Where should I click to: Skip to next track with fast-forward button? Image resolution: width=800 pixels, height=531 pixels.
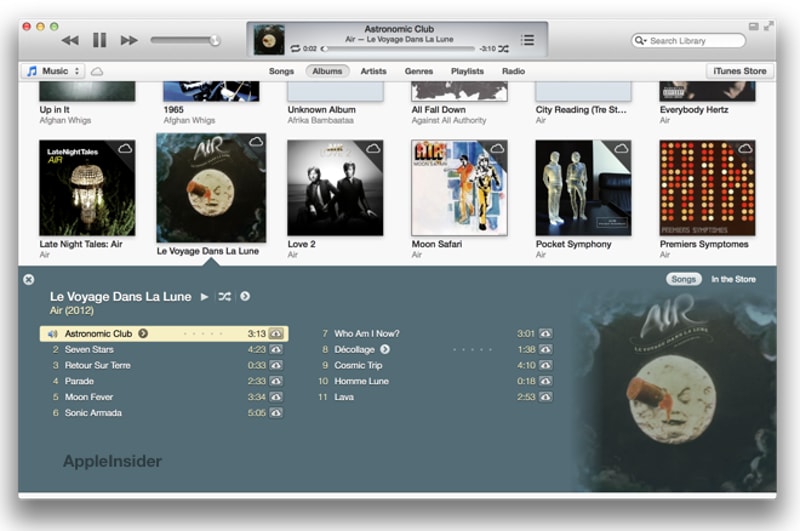(129, 40)
